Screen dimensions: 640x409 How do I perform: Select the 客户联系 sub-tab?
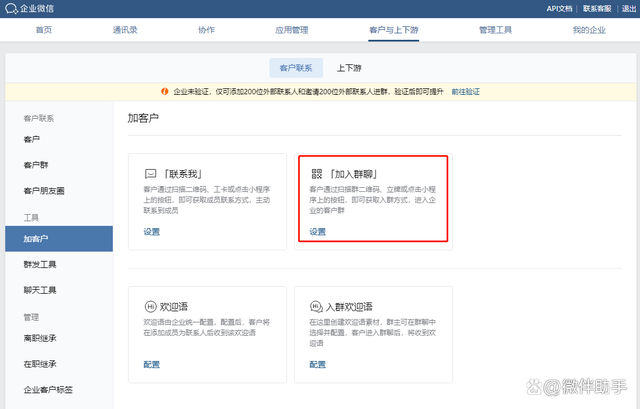pos(294,68)
